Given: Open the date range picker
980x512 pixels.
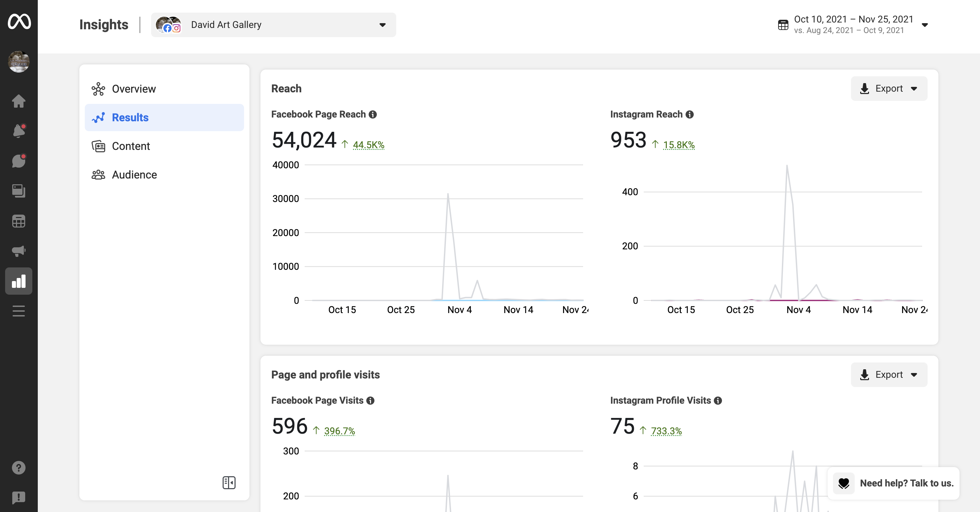Looking at the screenshot, I should [x=853, y=25].
